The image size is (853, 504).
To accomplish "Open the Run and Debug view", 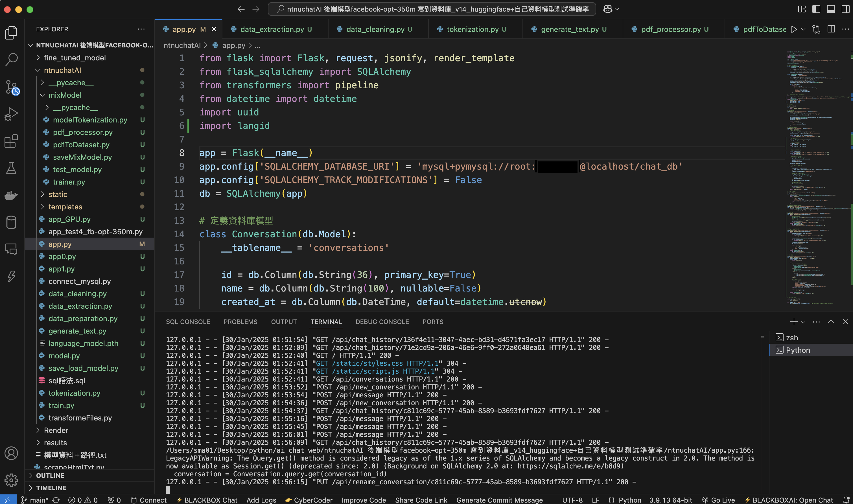I will click(x=12, y=114).
